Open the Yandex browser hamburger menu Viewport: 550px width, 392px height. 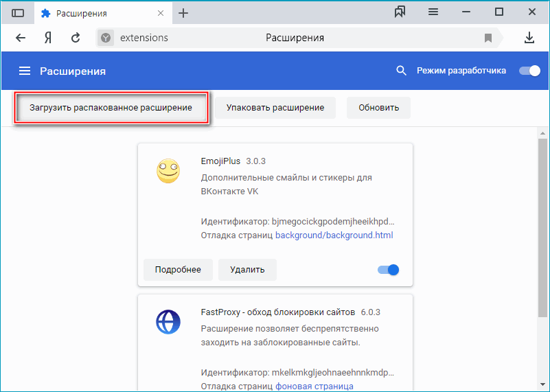tap(433, 12)
